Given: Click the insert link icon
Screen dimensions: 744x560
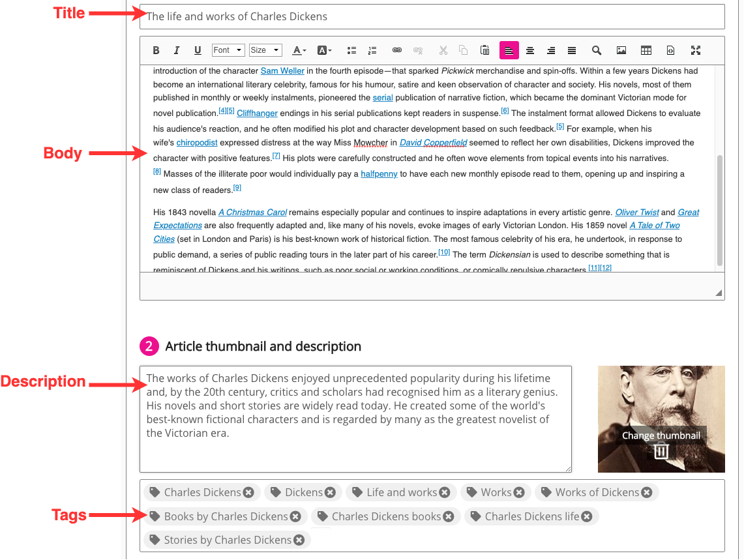Looking at the screenshot, I should click(x=397, y=50).
